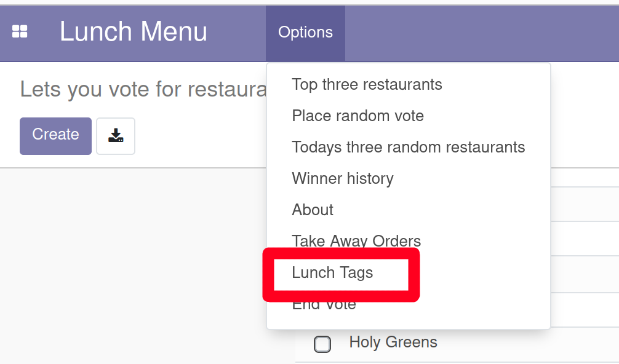This screenshot has width=619, height=364.
Task: Collapse the Options dropdown menu
Action: [x=305, y=33]
